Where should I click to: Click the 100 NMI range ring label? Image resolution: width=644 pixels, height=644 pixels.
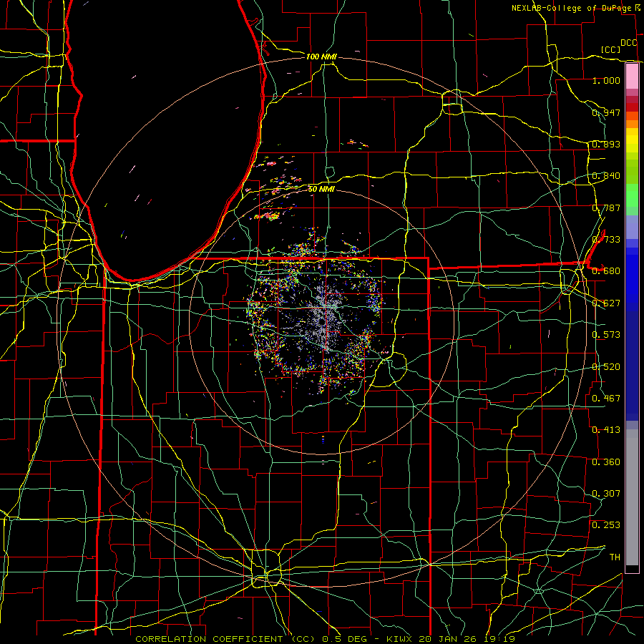click(321, 57)
